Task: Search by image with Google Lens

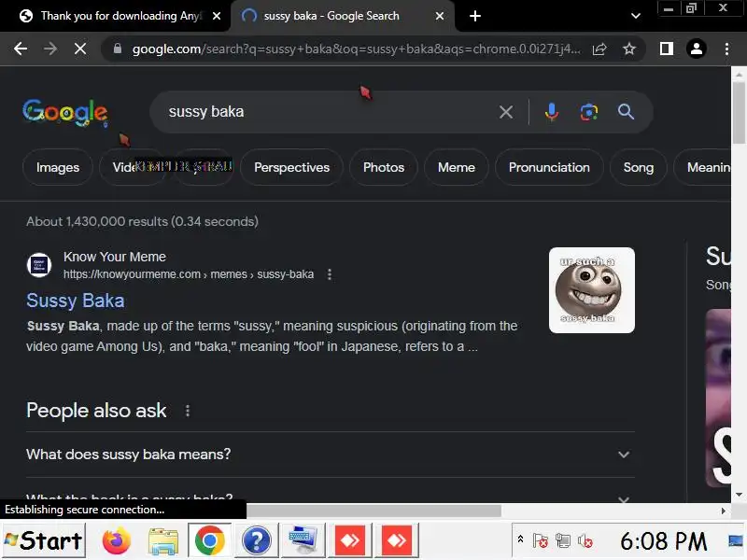Action: click(x=589, y=112)
